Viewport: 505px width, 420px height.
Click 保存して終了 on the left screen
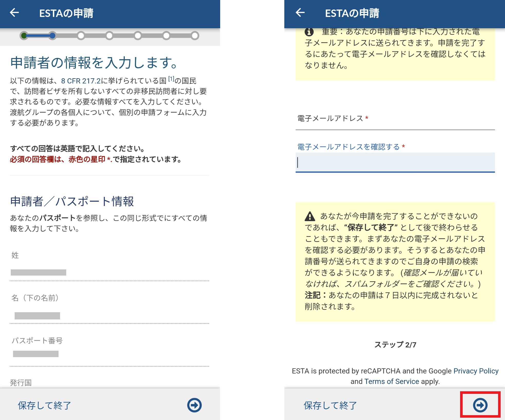44,405
